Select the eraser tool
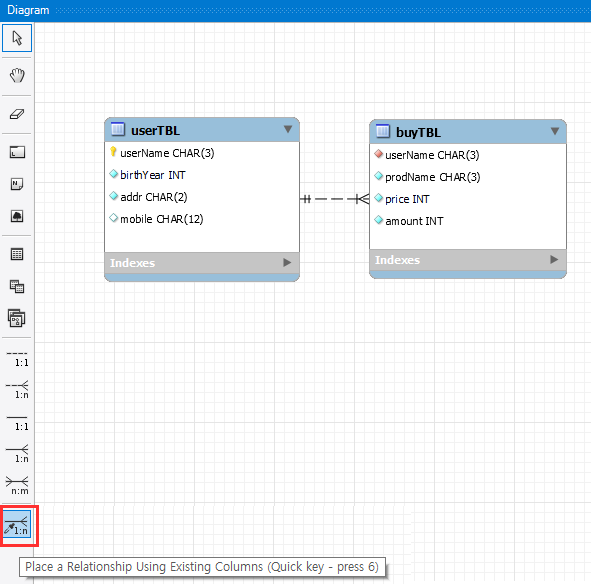Image resolution: width=591 pixels, height=584 pixels. click(x=17, y=114)
